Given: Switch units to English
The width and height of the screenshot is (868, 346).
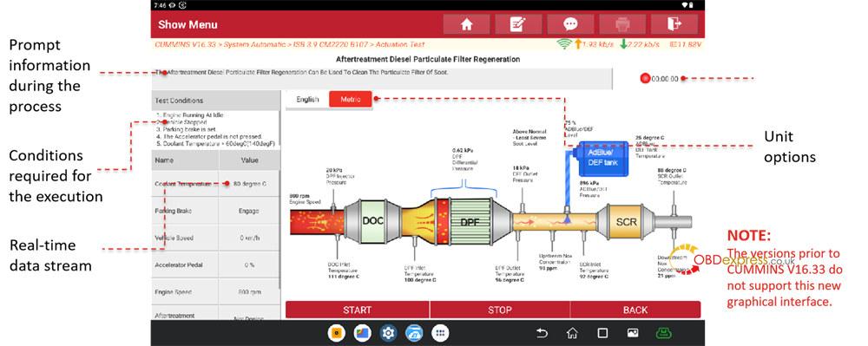Looking at the screenshot, I should coord(307,100).
